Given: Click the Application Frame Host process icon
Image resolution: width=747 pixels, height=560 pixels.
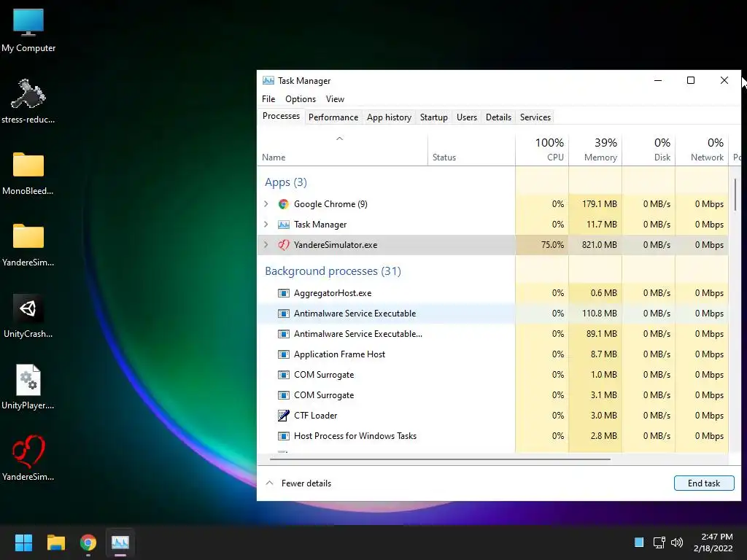Looking at the screenshot, I should [x=284, y=354].
